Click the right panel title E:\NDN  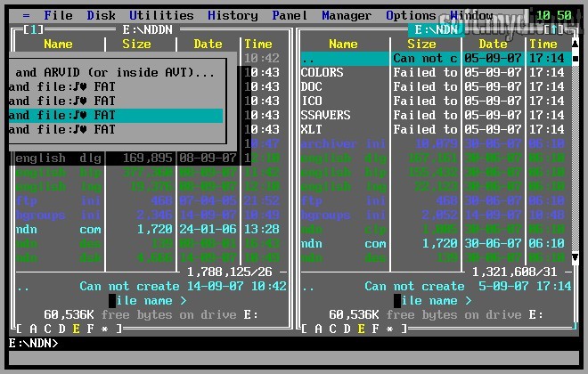437,29
